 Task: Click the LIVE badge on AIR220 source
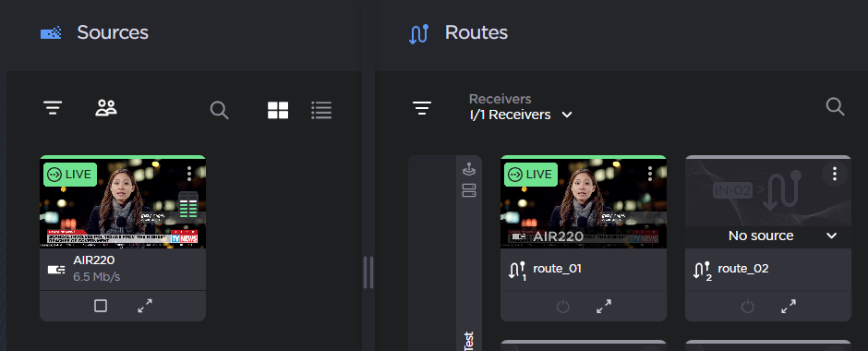70,175
